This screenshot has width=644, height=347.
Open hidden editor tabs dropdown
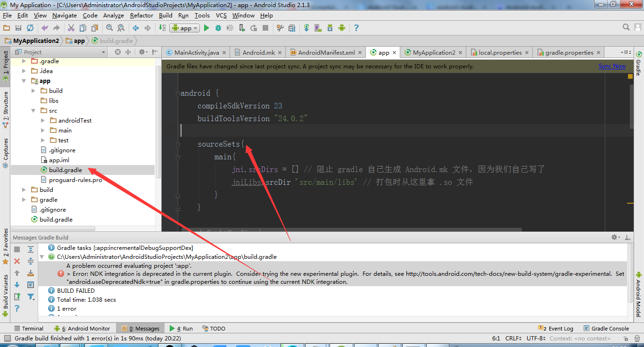[626, 52]
